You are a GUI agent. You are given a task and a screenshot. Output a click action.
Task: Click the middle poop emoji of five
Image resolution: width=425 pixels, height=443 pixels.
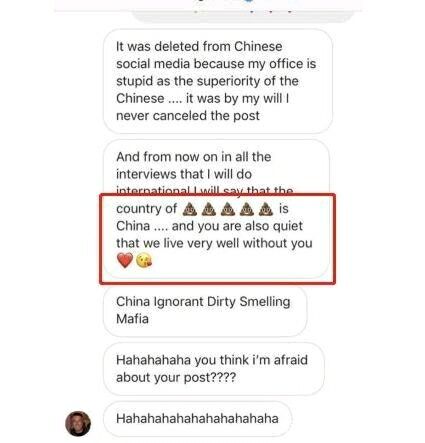(228, 209)
